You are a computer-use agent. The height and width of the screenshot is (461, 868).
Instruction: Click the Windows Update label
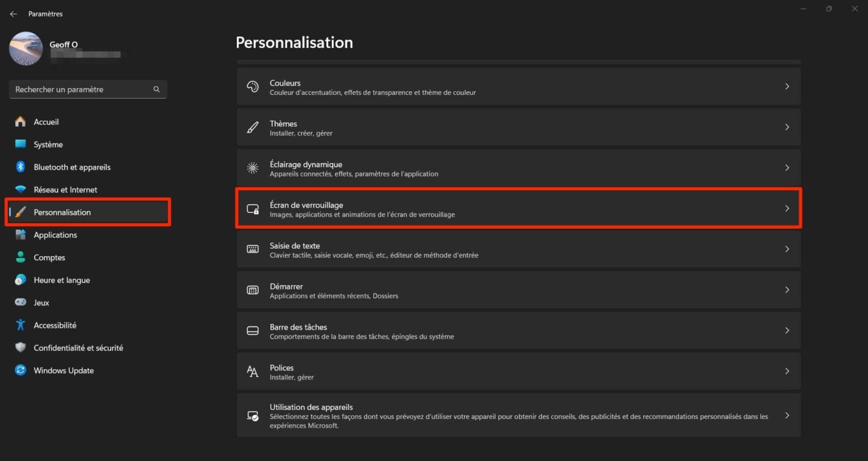64,370
